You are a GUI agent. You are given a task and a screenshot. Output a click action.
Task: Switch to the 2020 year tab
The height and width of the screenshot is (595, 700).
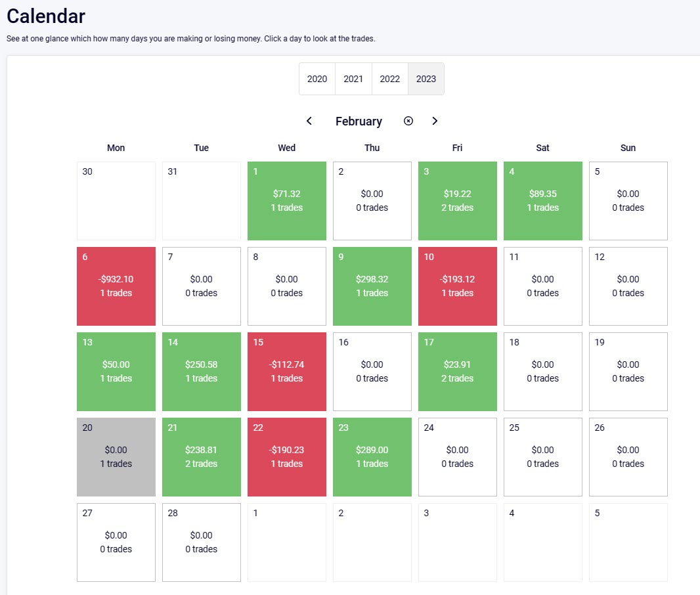tap(317, 78)
